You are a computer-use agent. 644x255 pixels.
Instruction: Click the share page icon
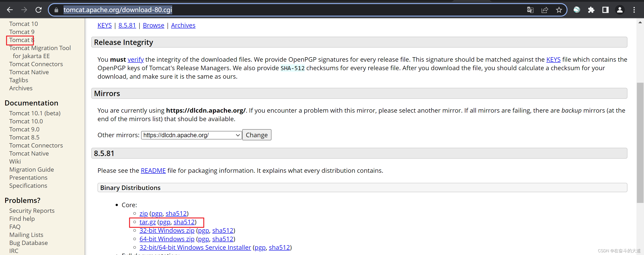544,10
